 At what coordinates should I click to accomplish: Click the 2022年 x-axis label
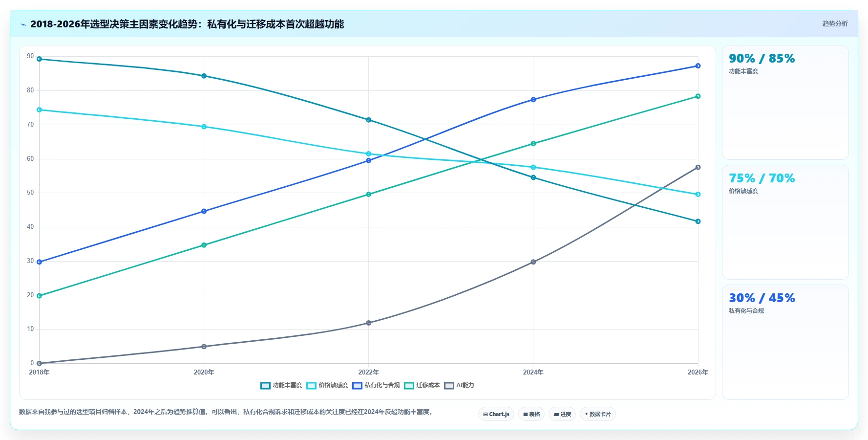coord(369,373)
